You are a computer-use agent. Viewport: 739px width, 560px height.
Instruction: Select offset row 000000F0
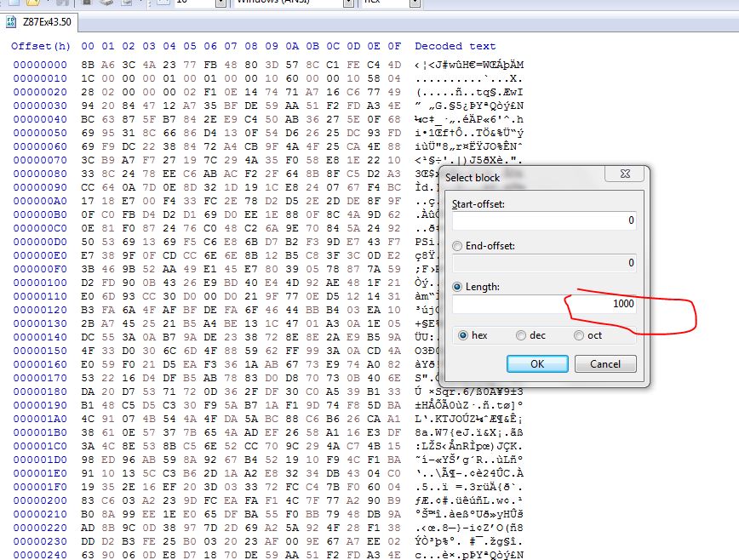coord(40,269)
